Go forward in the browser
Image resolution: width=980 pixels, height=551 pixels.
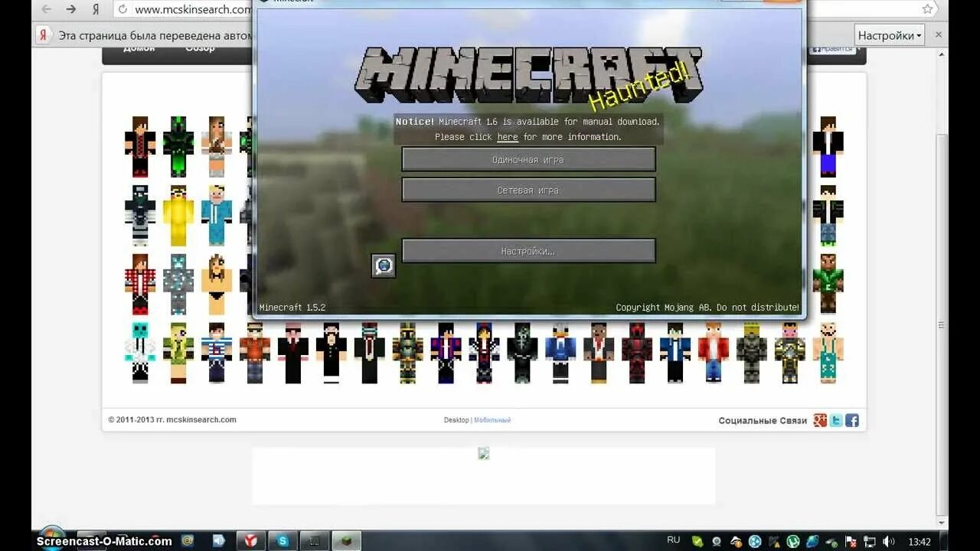[x=71, y=9]
